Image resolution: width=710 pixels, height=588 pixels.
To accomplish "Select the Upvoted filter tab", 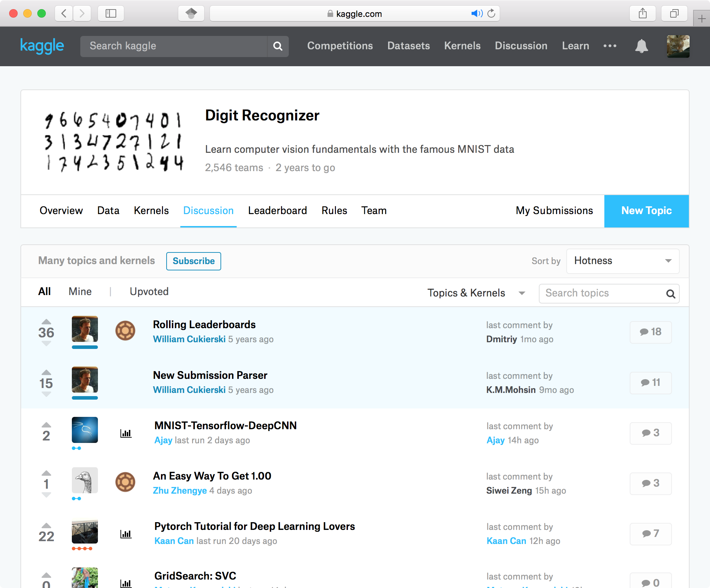I will coord(149,292).
